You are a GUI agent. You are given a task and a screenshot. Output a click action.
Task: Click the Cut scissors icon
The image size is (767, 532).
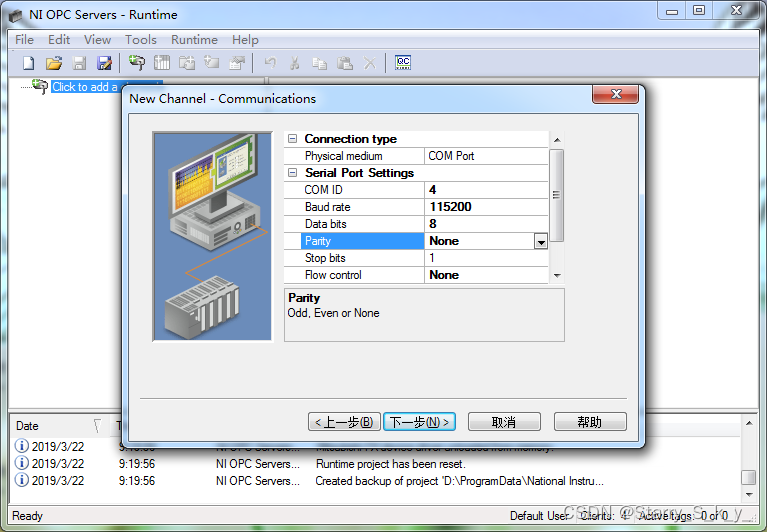click(294, 63)
